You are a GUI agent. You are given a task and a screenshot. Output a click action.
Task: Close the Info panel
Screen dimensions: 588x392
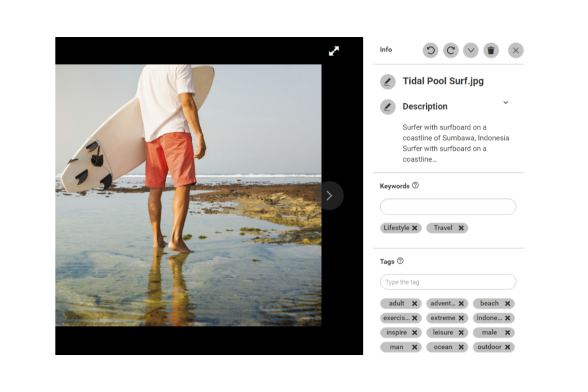tap(516, 50)
